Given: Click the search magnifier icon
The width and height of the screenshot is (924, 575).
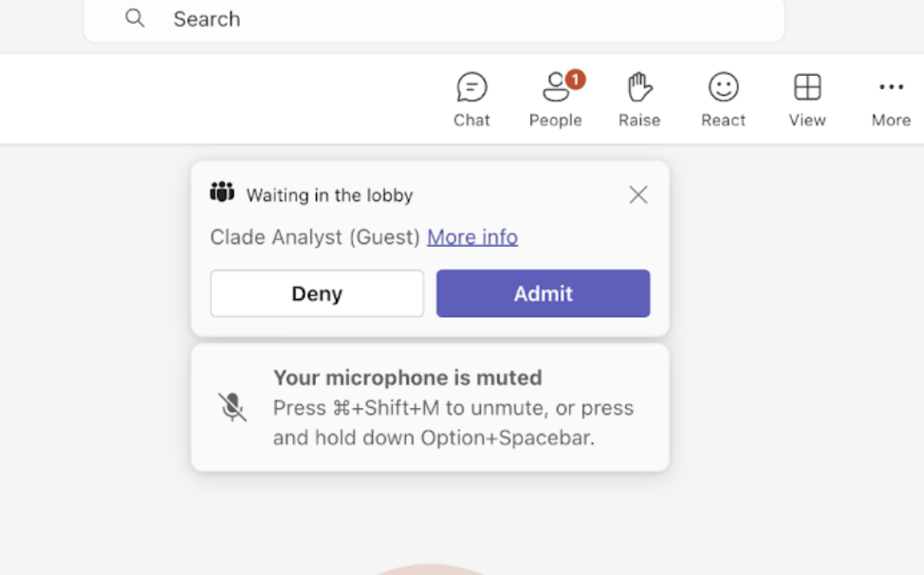Looking at the screenshot, I should [136, 19].
